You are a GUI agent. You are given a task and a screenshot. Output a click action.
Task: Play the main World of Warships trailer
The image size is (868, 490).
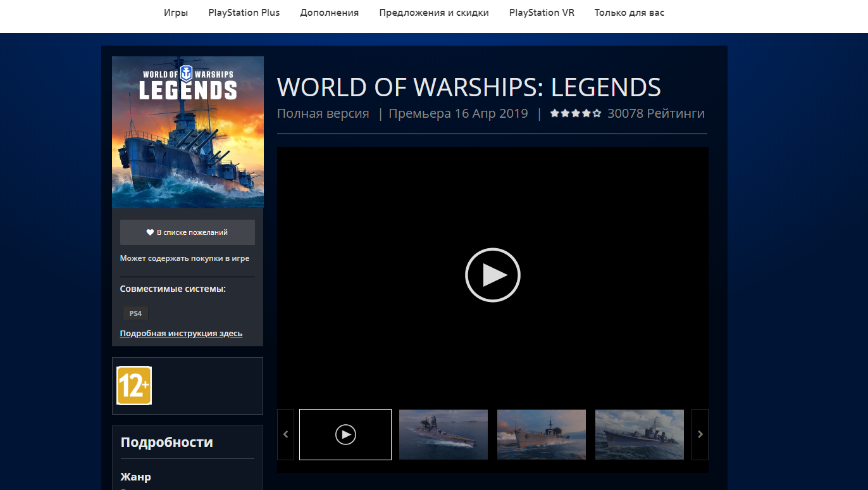tap(492, 275)
